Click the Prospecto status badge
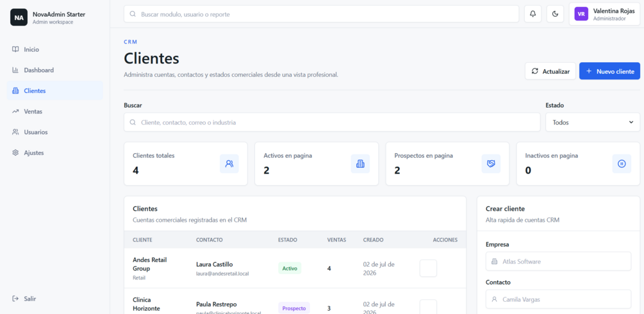 294,308
